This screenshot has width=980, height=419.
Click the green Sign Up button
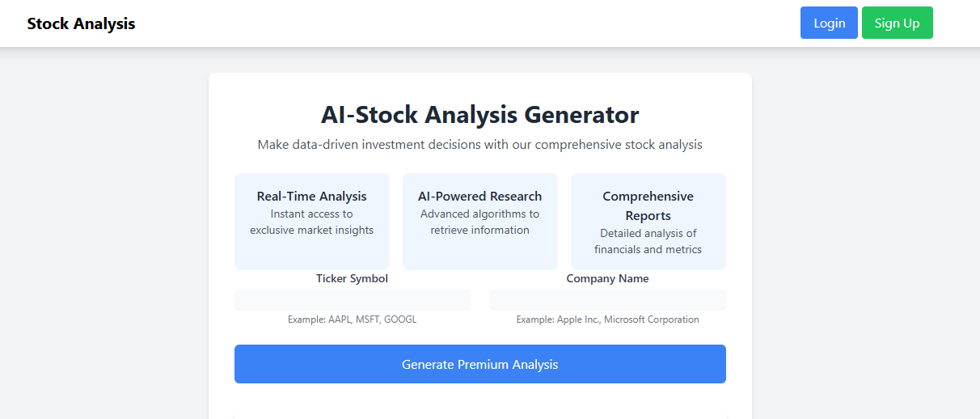click(x=897, y=23)
